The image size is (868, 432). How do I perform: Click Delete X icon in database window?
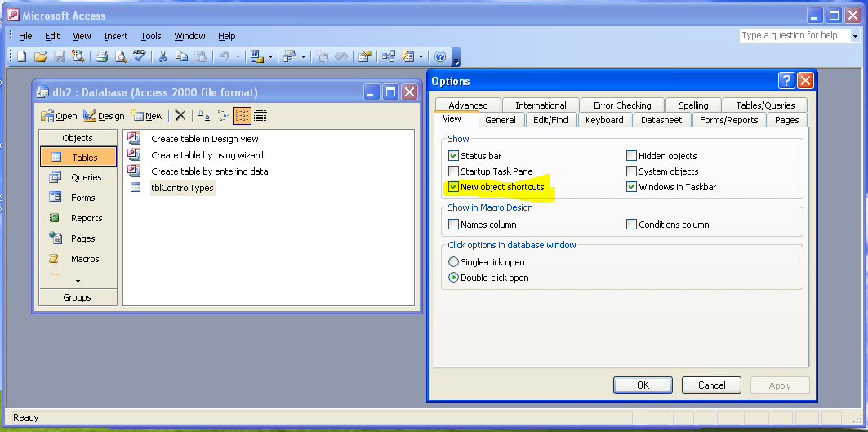tap(180, 115)
